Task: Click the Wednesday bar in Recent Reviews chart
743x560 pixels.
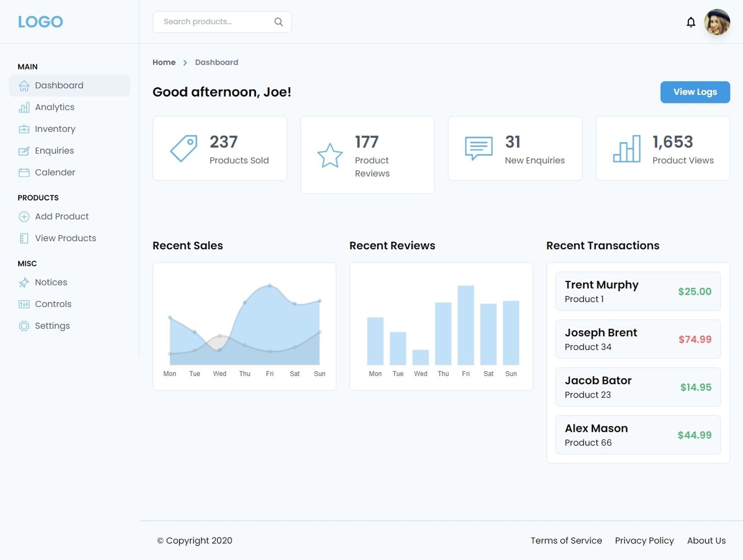Action: pos(421,357)
